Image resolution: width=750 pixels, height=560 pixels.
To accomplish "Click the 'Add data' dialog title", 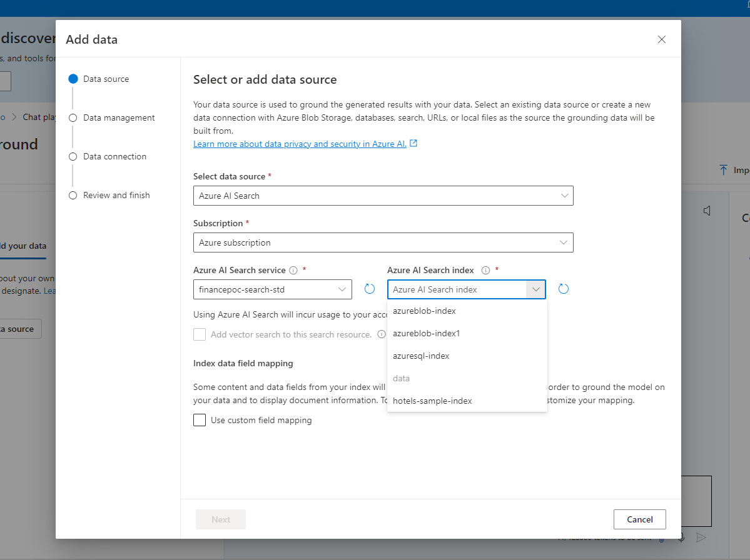I will coord(92,39).
